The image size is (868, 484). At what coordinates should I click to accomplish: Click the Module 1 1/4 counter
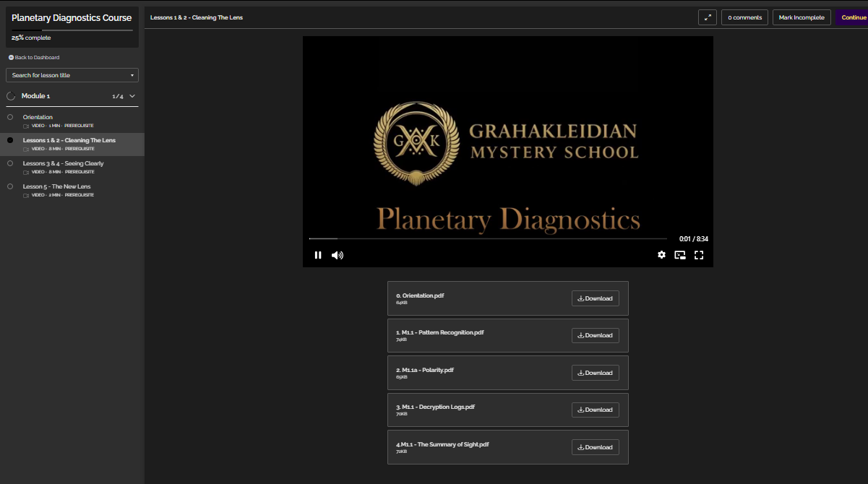118,96
